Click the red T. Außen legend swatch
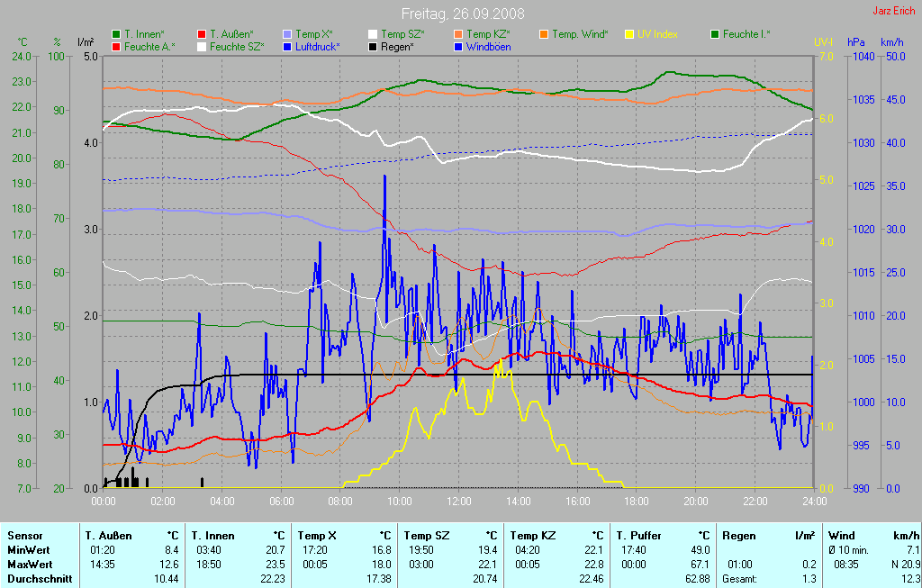The image size is (922, 588). click(202, 34)
